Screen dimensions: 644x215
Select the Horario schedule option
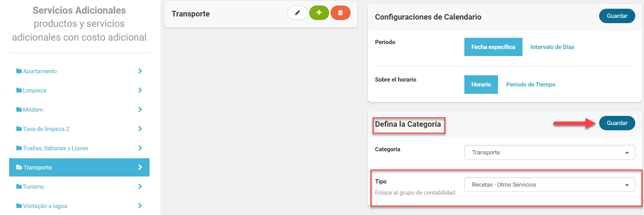coord(481,84)
